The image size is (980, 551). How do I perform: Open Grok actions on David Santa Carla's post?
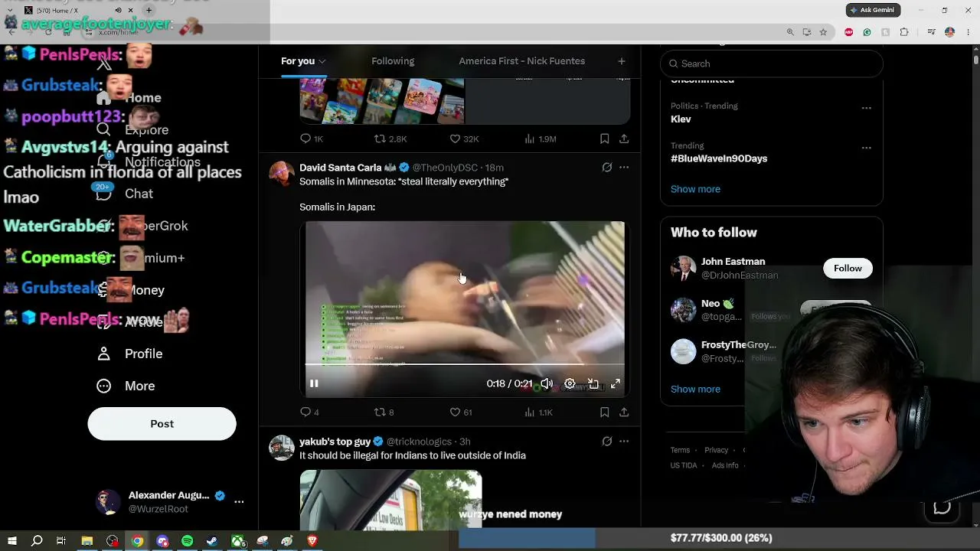coord(607,168)
